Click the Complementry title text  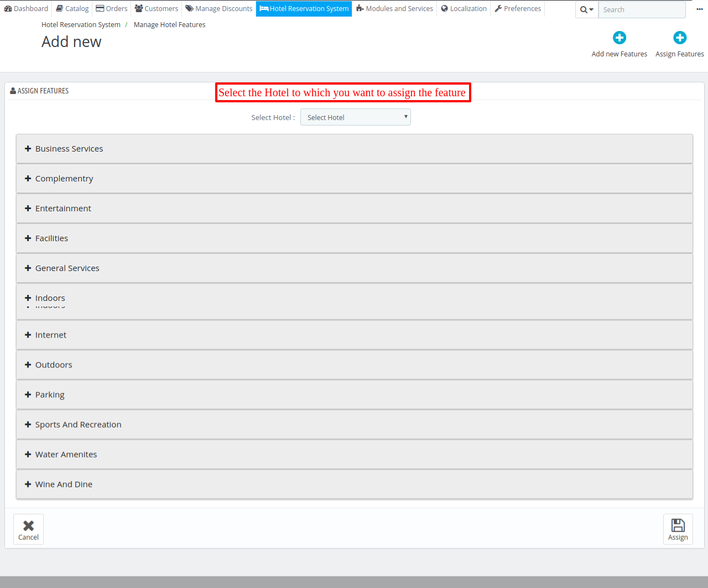pos(64,179)
